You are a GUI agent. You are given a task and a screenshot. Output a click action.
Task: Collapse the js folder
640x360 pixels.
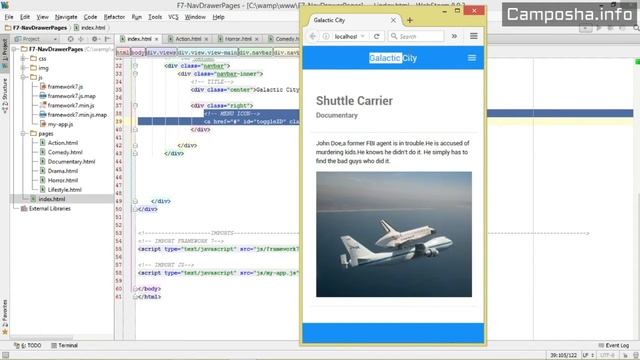coord(24,77)
